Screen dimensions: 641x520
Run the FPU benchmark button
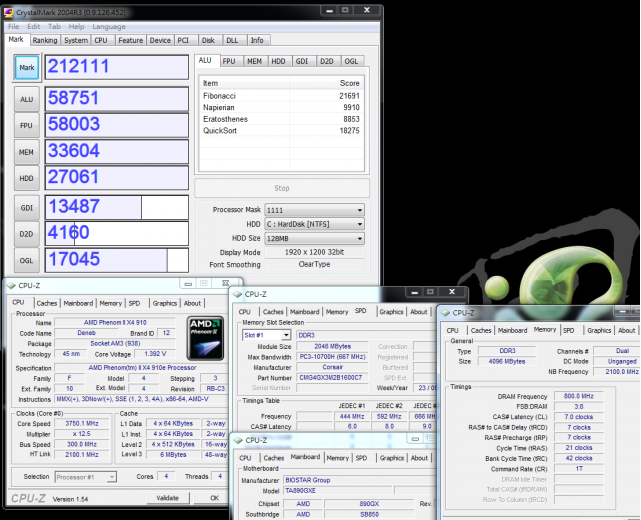[27, 126]
